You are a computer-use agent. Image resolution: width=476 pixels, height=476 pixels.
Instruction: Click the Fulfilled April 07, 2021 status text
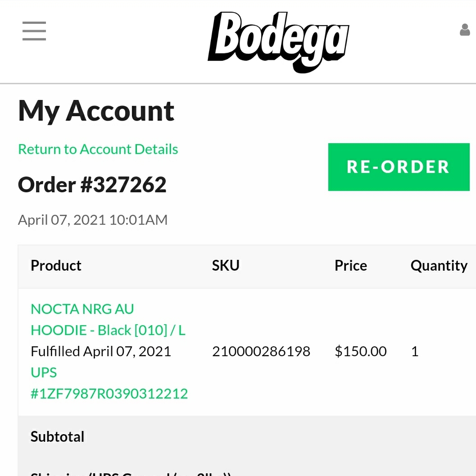pos(101,352)
